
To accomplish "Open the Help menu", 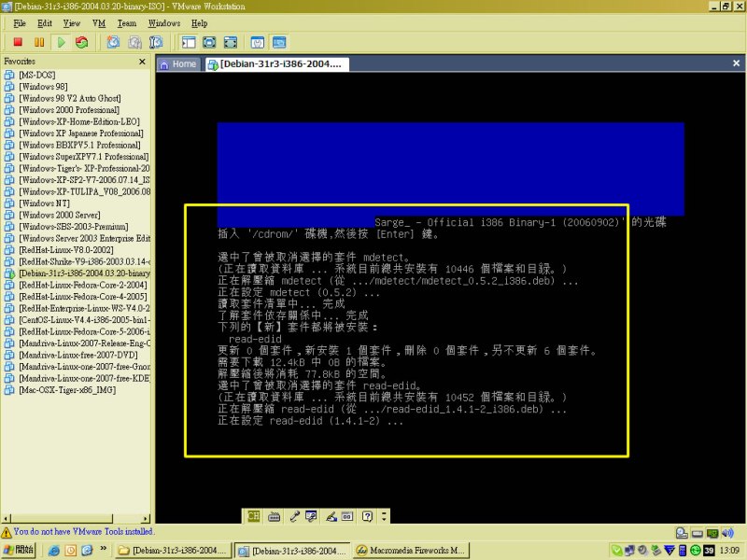I will [199, 23].
